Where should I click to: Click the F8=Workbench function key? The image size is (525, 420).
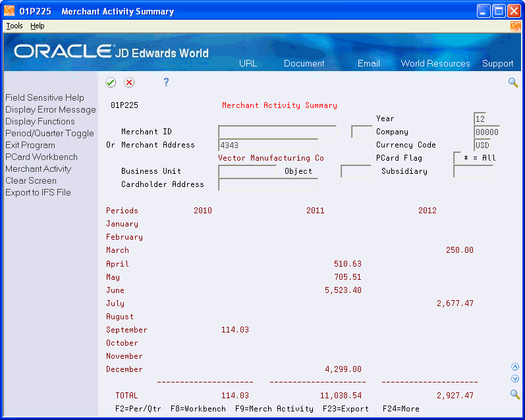pyautogui.click(x=198, y=409)
